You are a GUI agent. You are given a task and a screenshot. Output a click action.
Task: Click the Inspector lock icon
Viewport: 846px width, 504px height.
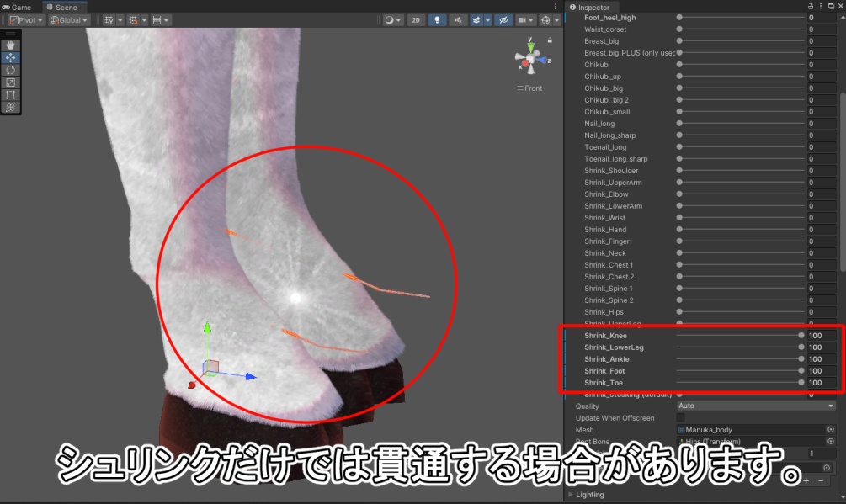coord(811,6)
